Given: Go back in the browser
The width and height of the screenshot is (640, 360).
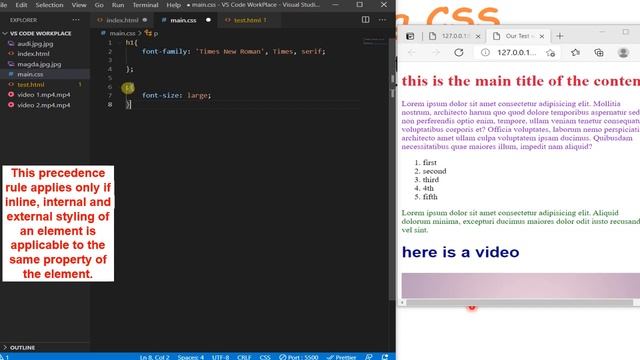Looking at the screenshot, I should click(x=411, y=52).
